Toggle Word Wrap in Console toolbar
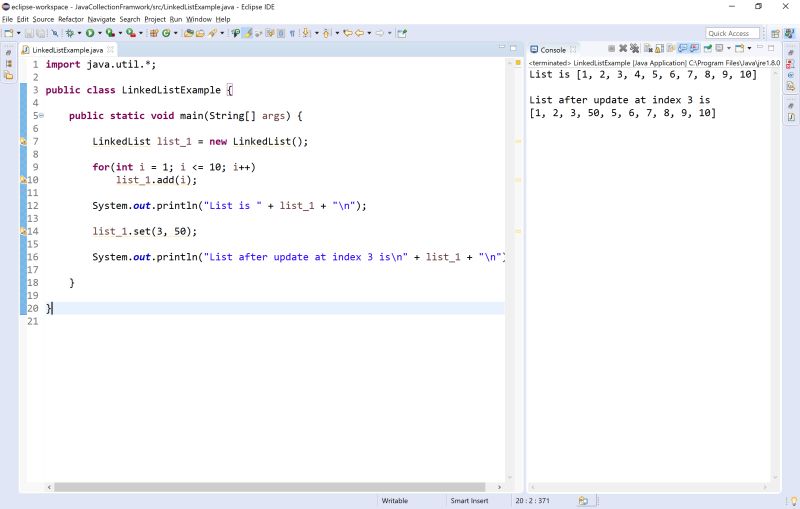The height and width of the screenshot is (509, 800). pos(671,48)
